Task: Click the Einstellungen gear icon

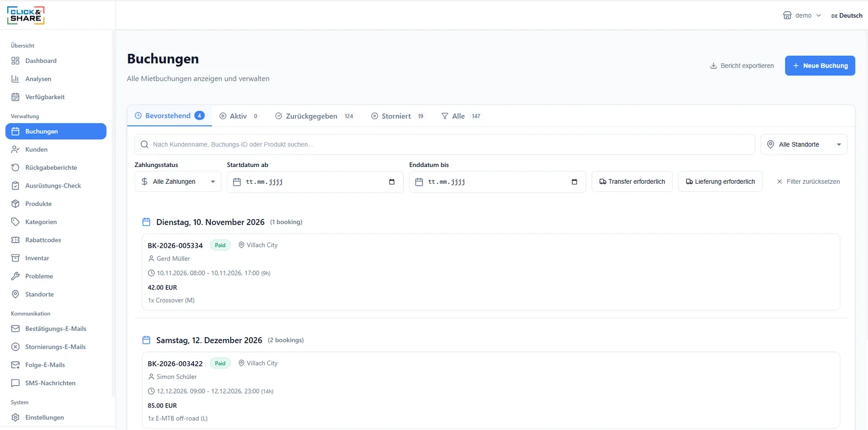Action: (15, 418)
